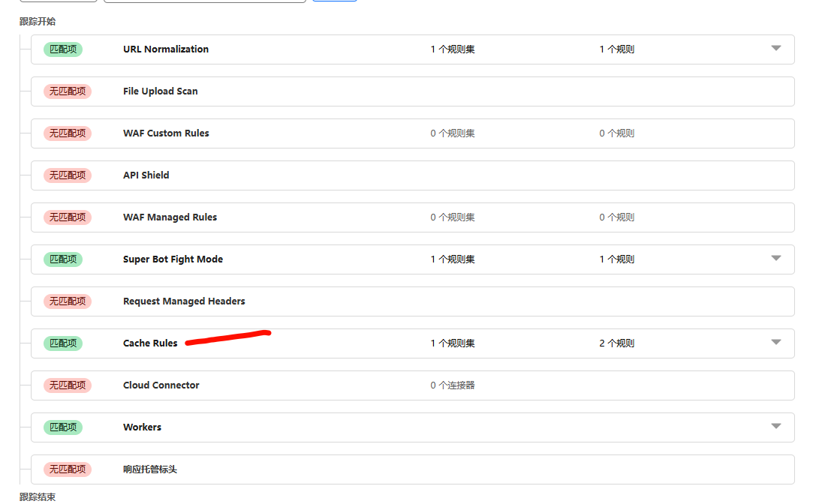The image size is (819, 504).
Task: Click the Request Managed Headers title
Action: tap(184, 301)
